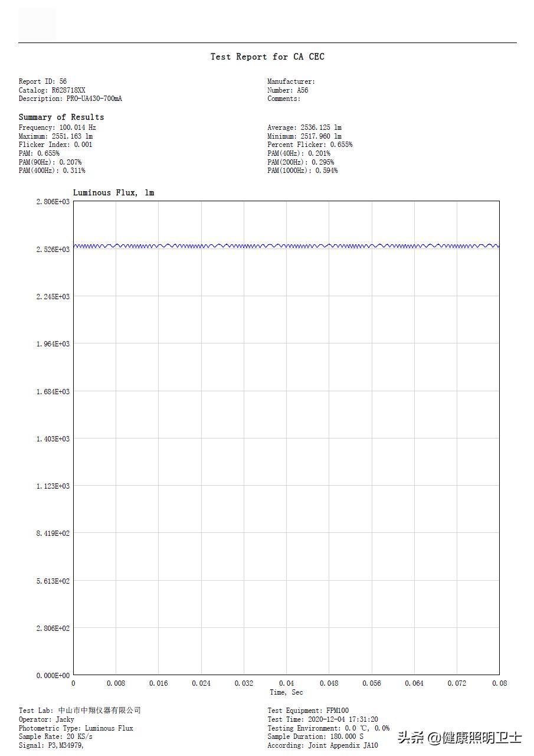
Task: Select the x-axis tick label 0.08
Action: pos(499,683)
